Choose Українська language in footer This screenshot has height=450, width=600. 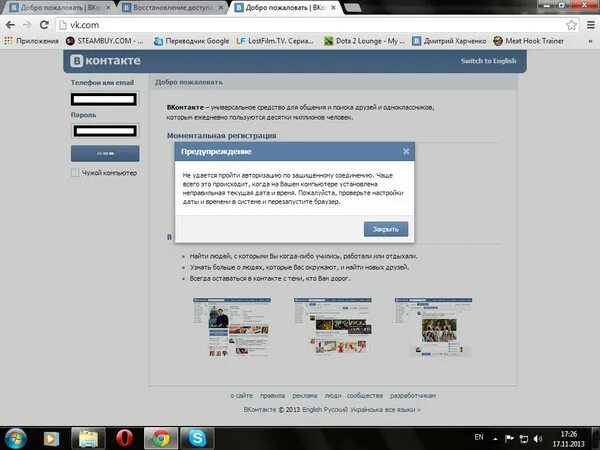(367, 410)
